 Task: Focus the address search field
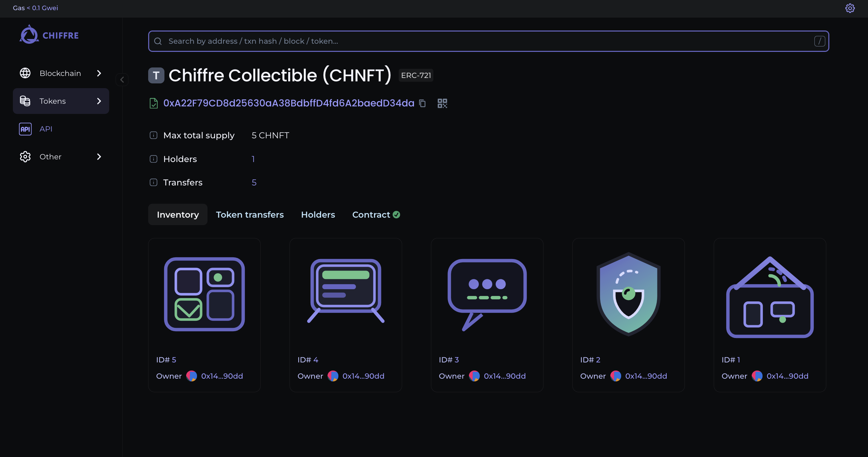tap(488, 41)
